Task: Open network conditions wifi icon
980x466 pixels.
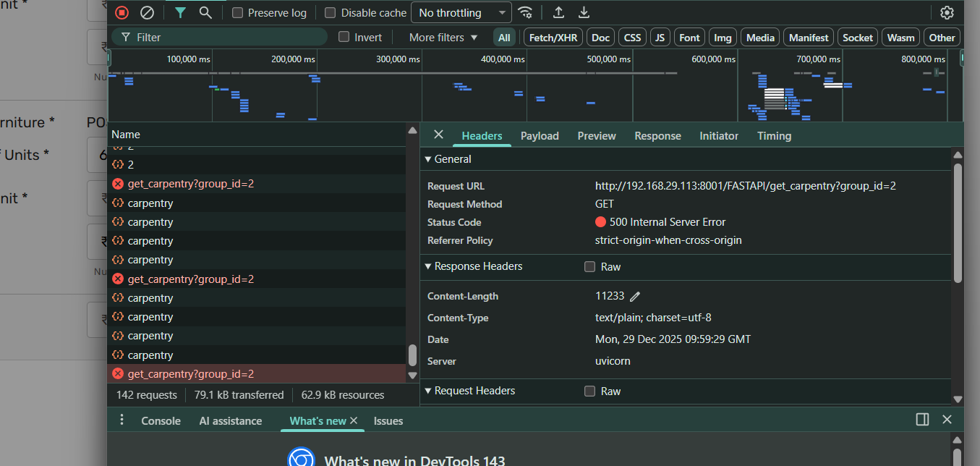Action: [x=526, y=12]
